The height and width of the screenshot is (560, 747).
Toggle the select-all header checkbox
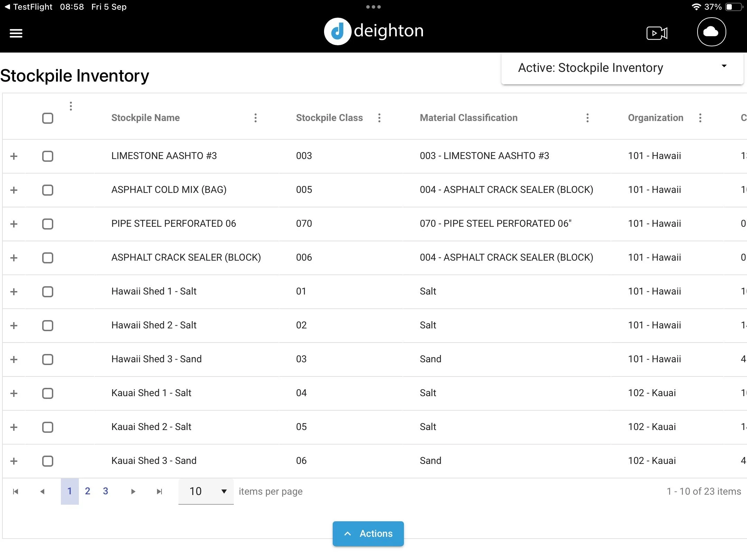48,118
